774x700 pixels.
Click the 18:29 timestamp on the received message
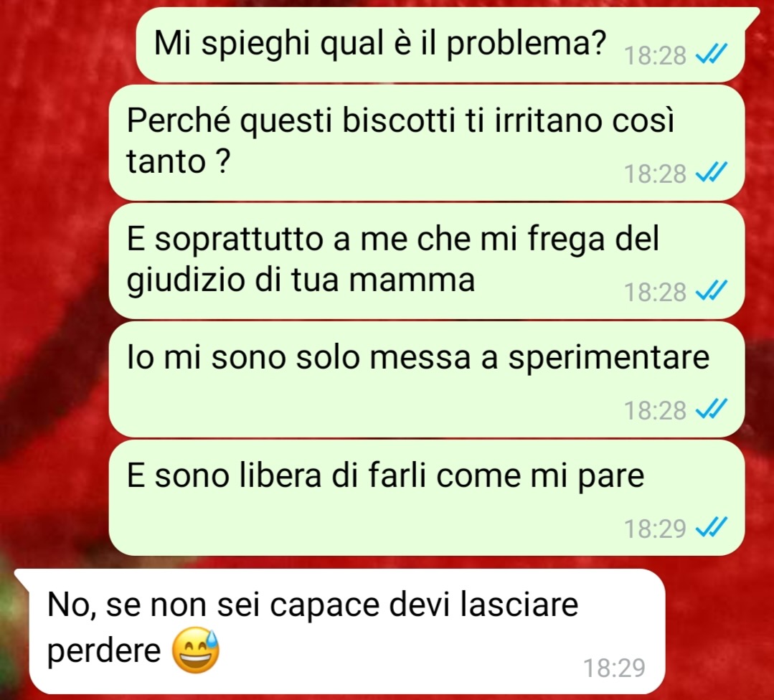614,668
